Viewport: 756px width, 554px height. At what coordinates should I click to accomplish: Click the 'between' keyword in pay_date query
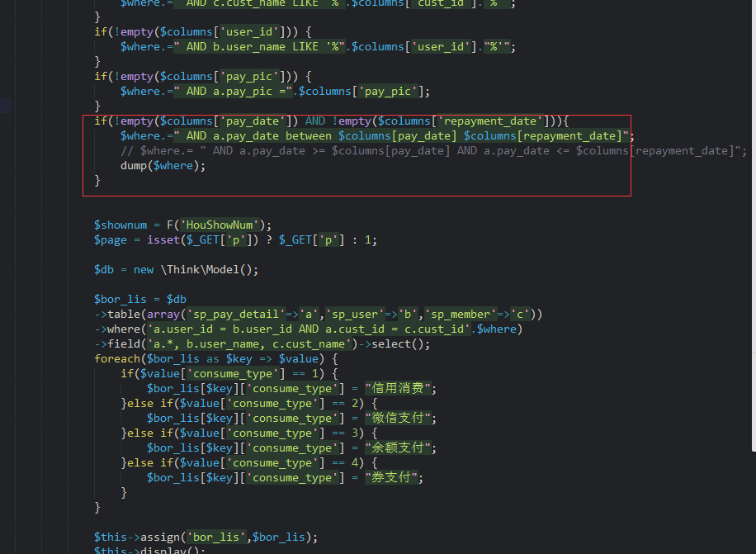point(308,135)
